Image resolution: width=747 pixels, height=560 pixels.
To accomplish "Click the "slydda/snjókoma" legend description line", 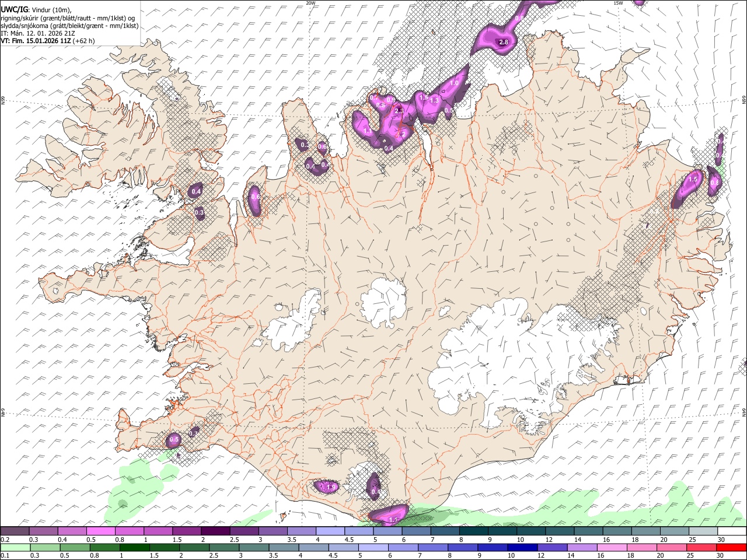I will pos(69,26).
